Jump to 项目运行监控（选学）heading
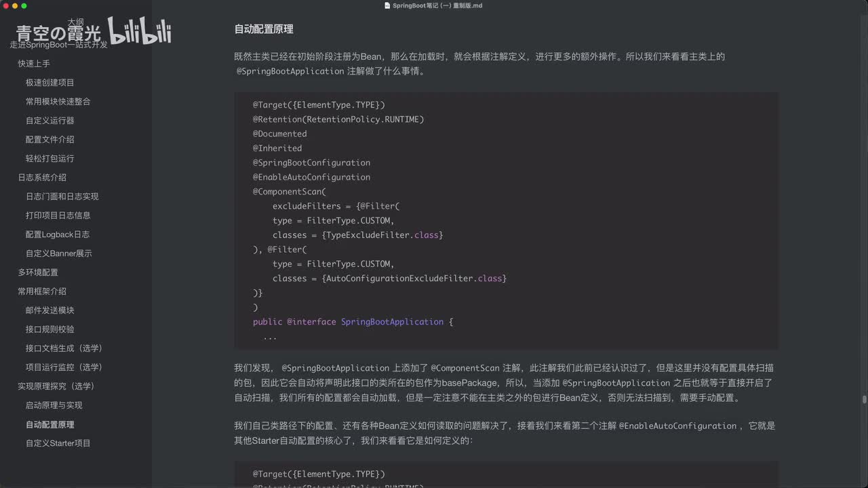 64,367
